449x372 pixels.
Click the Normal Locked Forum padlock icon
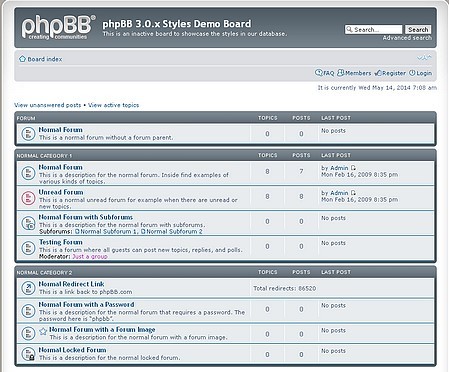pyautogui.click(x=28, y=354)
